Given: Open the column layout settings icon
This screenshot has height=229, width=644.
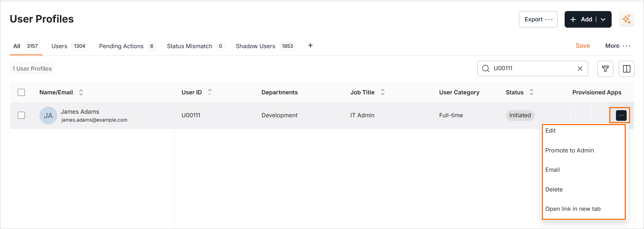Looking at the screenshot, I should click(626, 69).
